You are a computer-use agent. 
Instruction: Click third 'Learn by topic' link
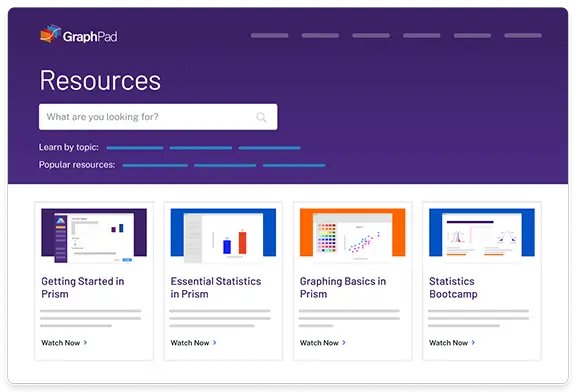coord(269,148)
